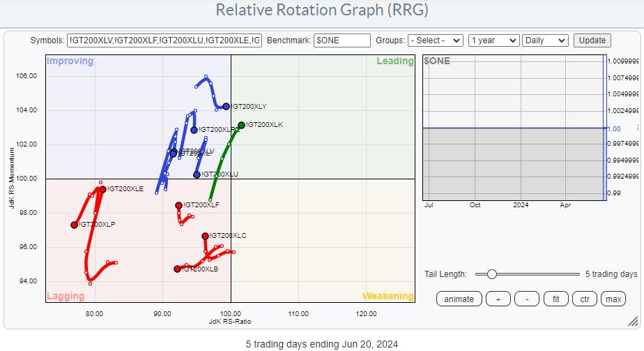The image size is (644, 351).
Task: Click the max button
Action: [x=613, y=299]
